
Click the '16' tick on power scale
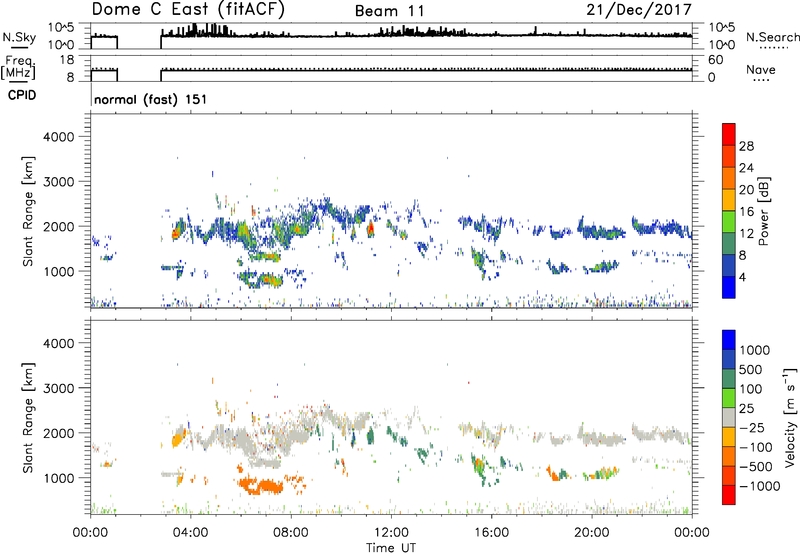click(746, 212)
